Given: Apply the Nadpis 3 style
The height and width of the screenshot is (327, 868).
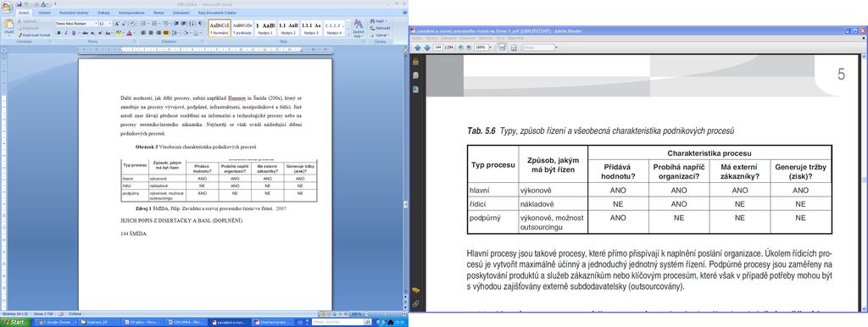Looking at the screenshot, I should [312, 28].
